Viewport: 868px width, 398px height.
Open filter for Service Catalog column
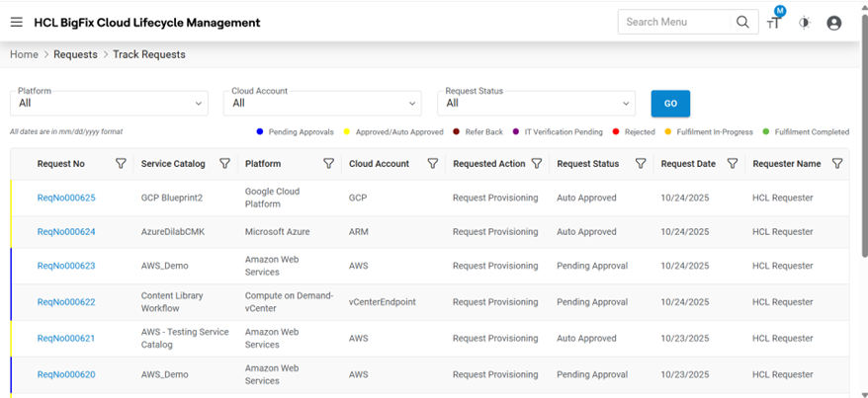224,164
